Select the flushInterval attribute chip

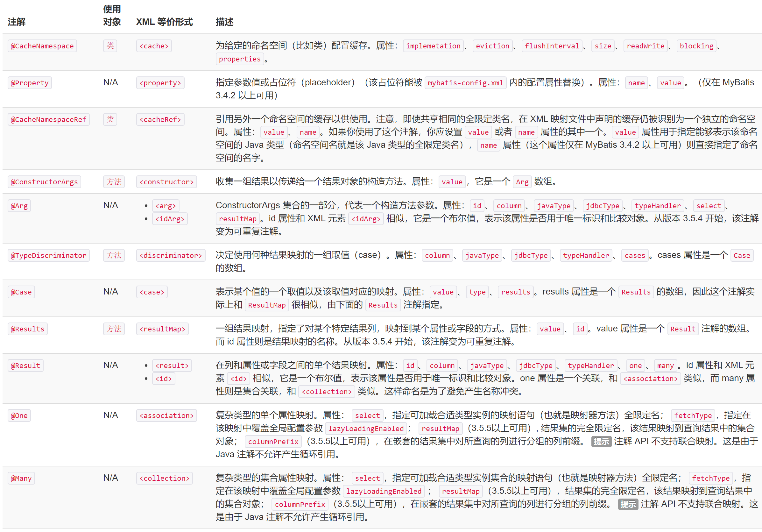(x=552, y=46)
